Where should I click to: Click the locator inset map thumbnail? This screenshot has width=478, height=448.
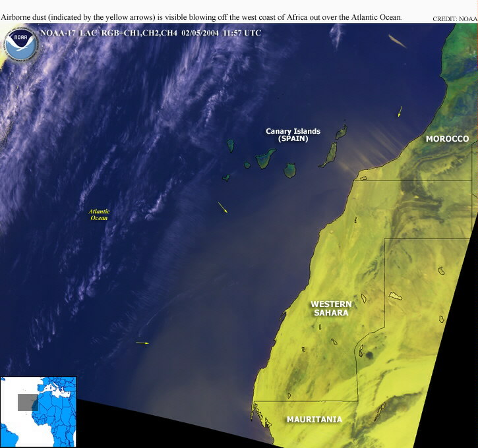(x=38, y=412)
